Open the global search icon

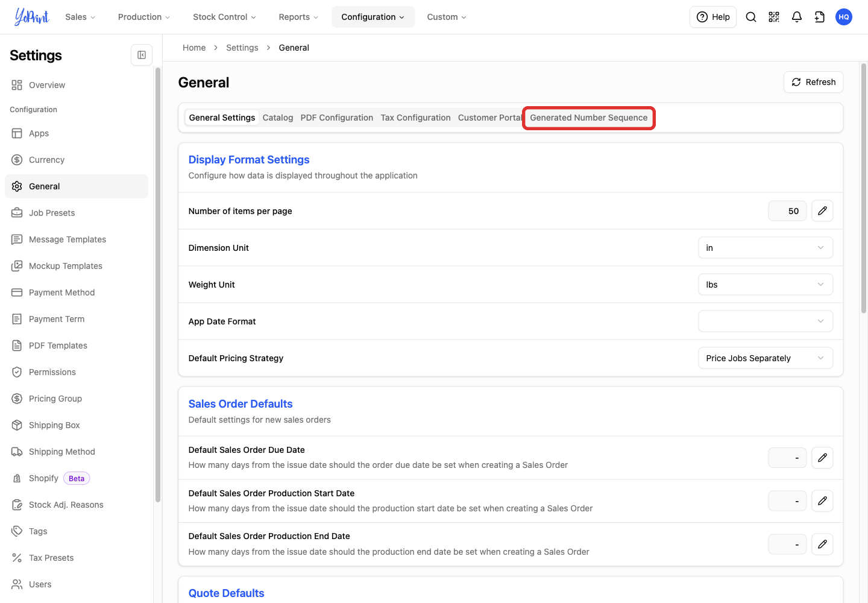(751, 17)
